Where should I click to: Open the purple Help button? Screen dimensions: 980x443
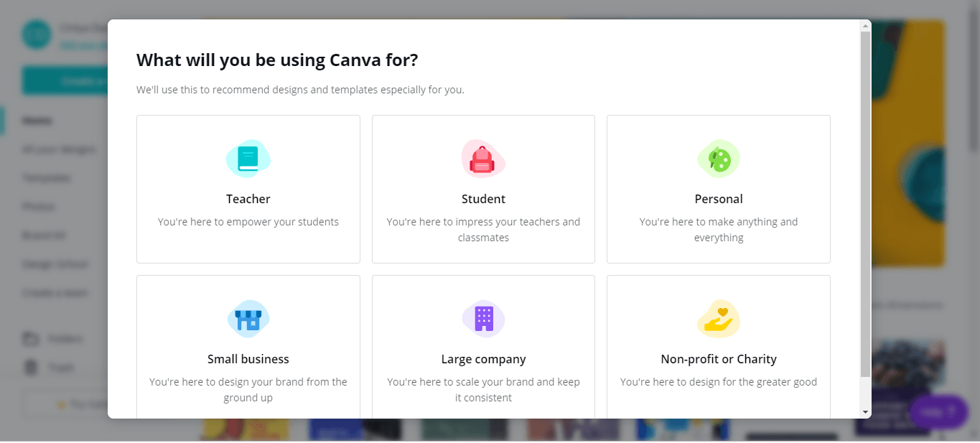tap(938, 412)
